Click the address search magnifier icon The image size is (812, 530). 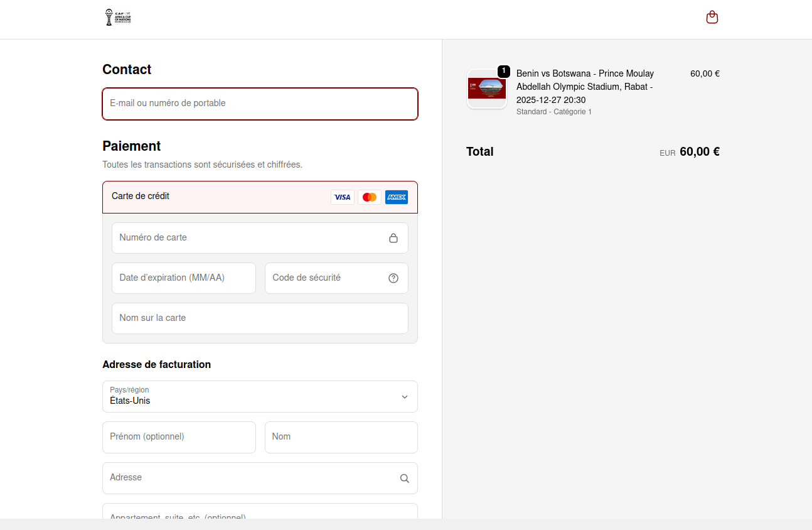pos(405,479)
